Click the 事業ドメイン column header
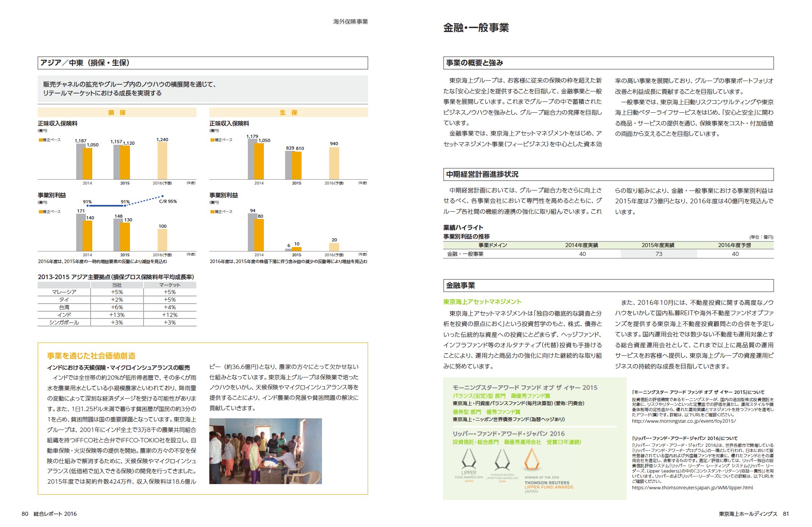 (493, 245)
